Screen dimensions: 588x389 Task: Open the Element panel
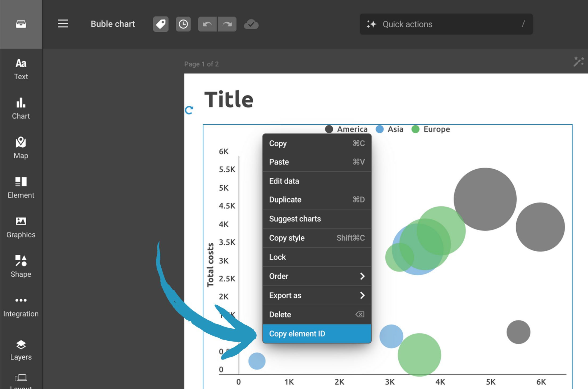21,186
